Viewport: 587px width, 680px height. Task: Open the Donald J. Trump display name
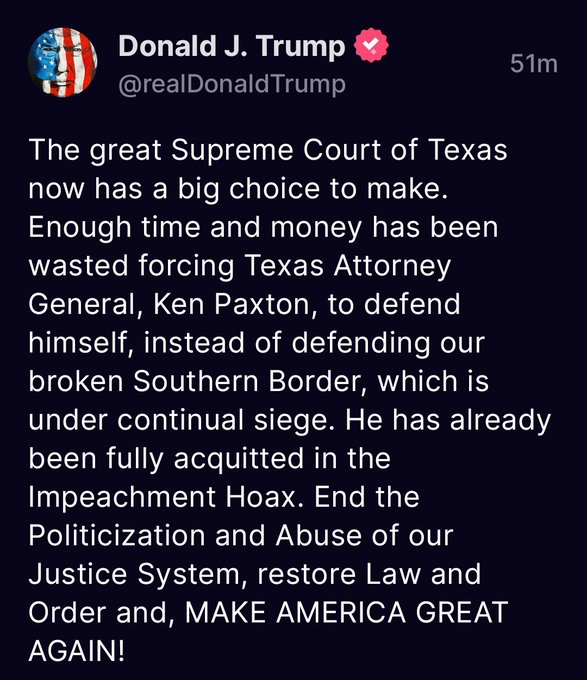(232, 46)
